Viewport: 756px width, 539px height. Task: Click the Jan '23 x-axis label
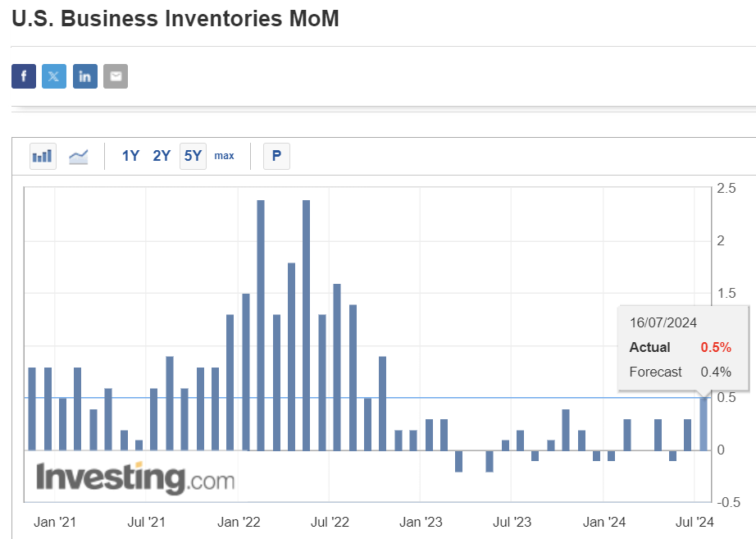point(421,522)
